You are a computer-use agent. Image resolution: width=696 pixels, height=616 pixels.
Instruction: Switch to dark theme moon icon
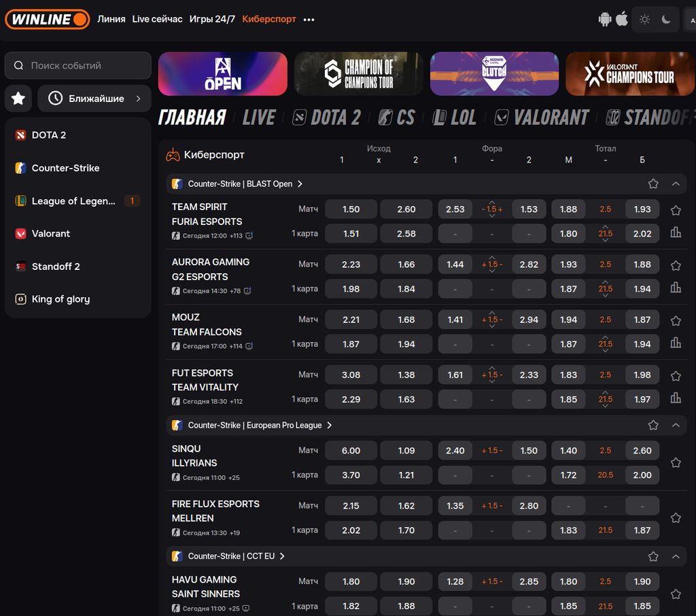point(666,20)
